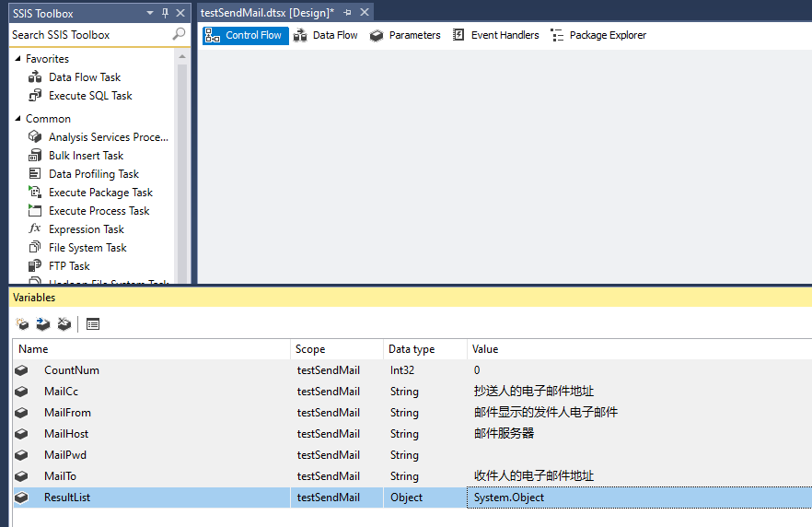The height and width of the screenshot is (527, 812).
Task: Sort variables by Value column header
Action: [640, 349]
